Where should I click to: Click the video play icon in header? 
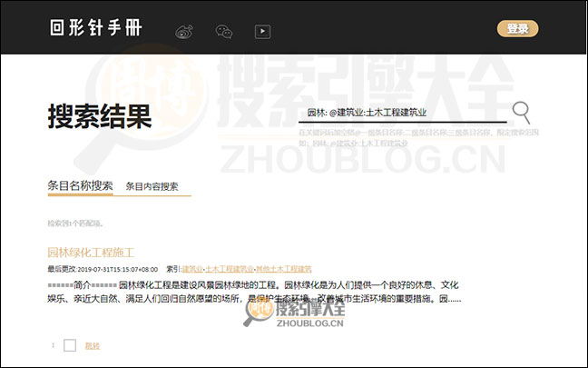tap(262, 31)
